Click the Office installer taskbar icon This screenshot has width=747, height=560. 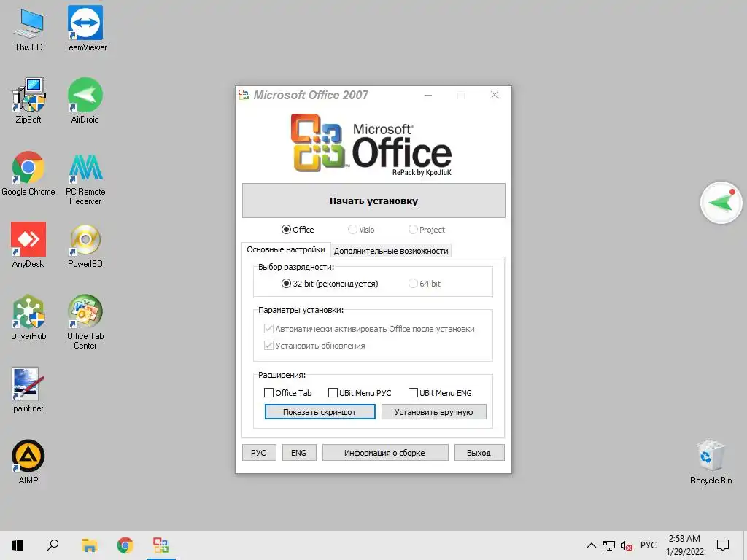[161, 545]
